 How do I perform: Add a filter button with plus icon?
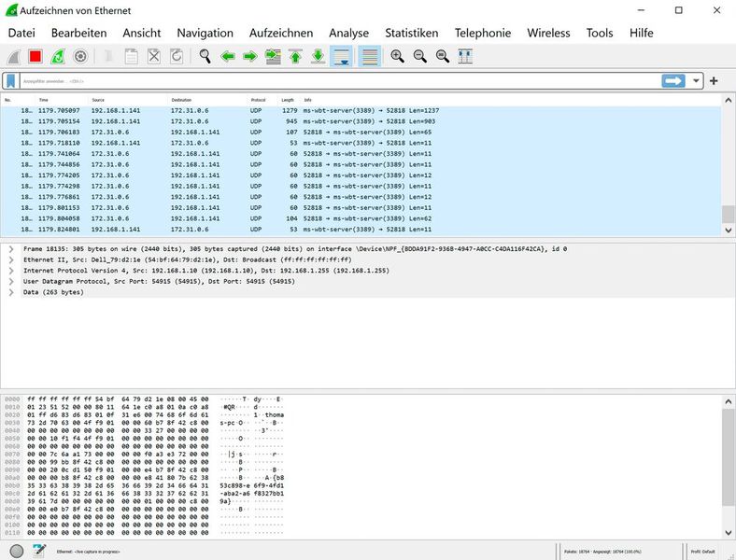[714, 81]
